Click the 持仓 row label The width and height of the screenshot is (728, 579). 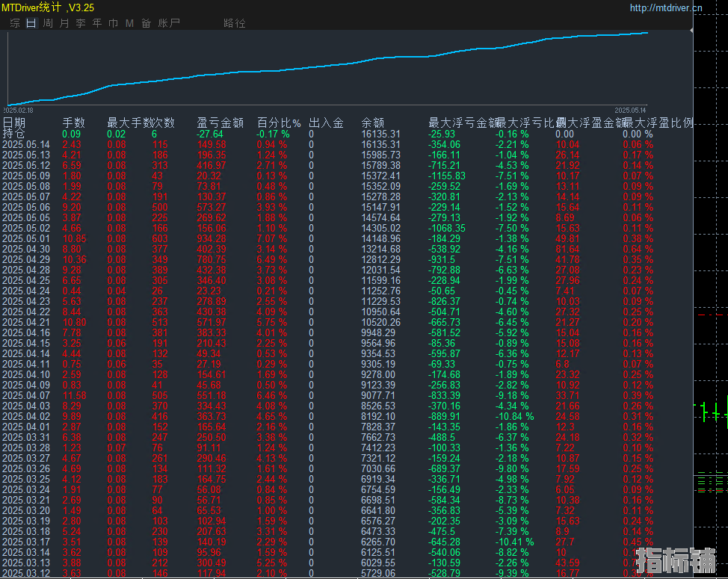[x=13, y=134]
